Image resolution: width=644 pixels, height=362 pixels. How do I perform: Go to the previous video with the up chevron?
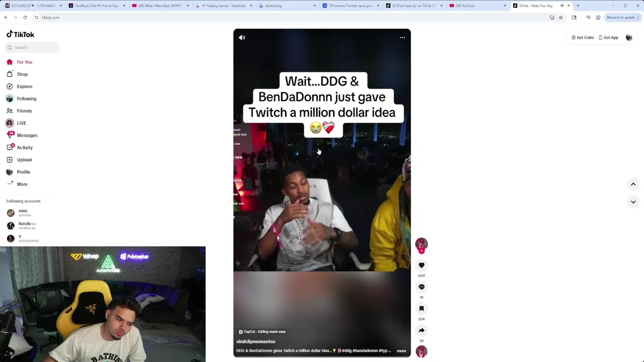pos(633,184)
